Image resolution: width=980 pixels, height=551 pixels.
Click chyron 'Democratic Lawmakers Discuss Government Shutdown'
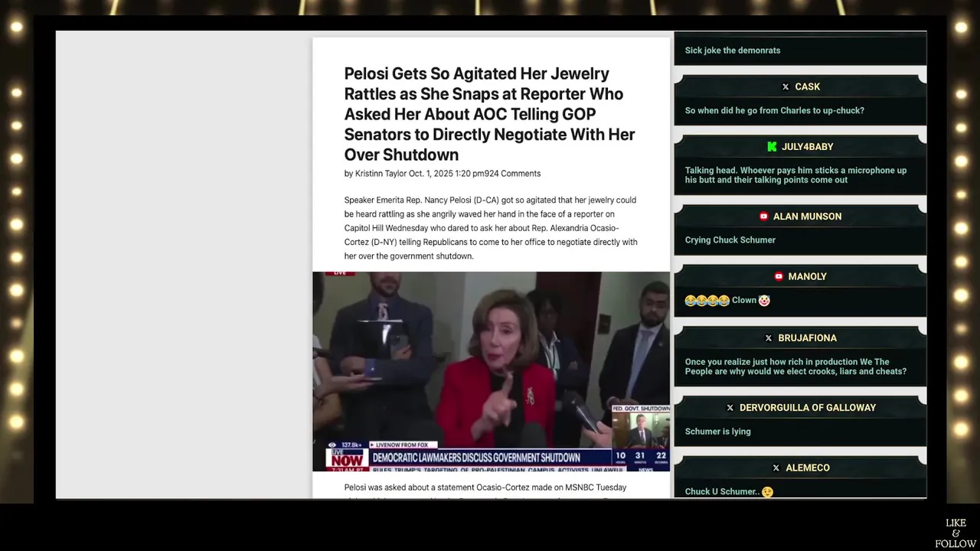475,458
